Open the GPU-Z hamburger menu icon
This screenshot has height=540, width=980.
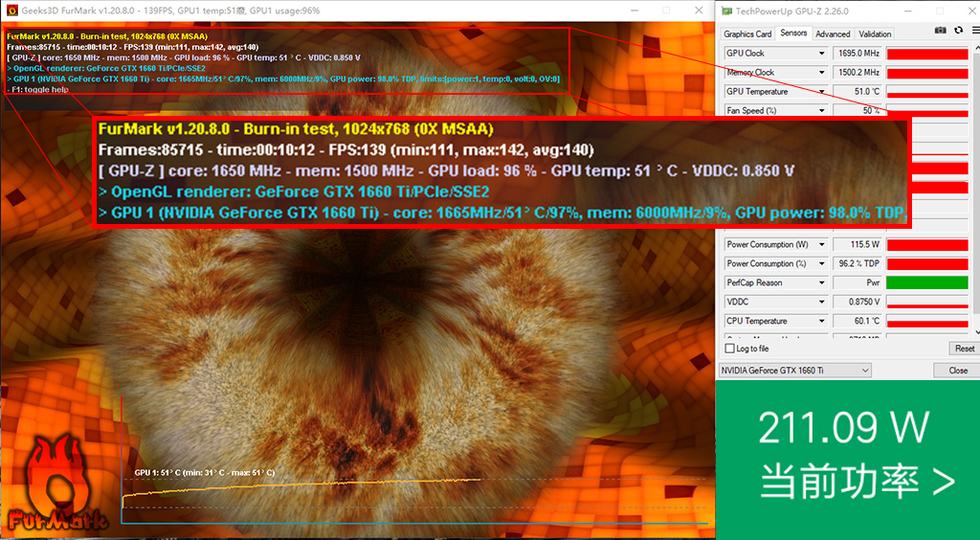(975, 30)
